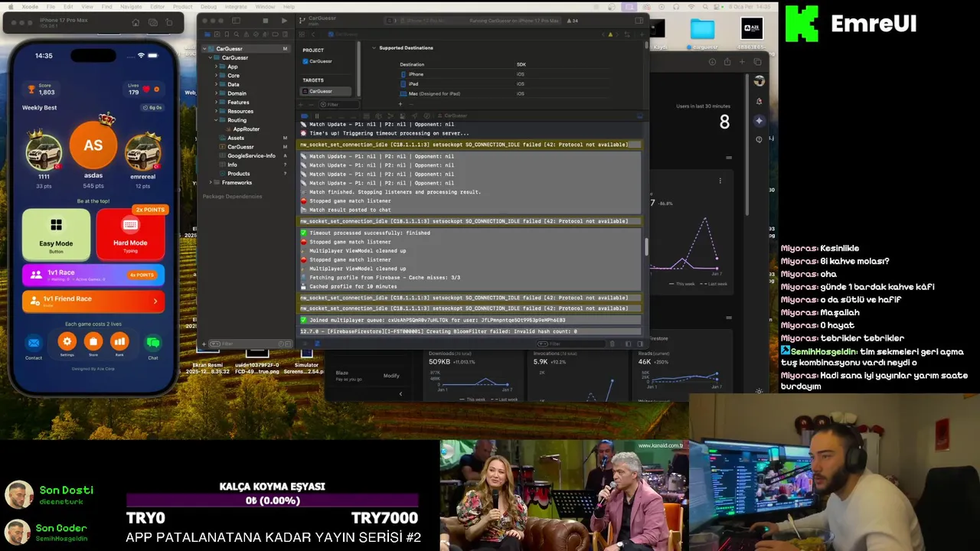Viewport: 980px width, 551px height.
Task: Open the Xcode find navigator
Action: pyautogui.click(x=236, y=34)
